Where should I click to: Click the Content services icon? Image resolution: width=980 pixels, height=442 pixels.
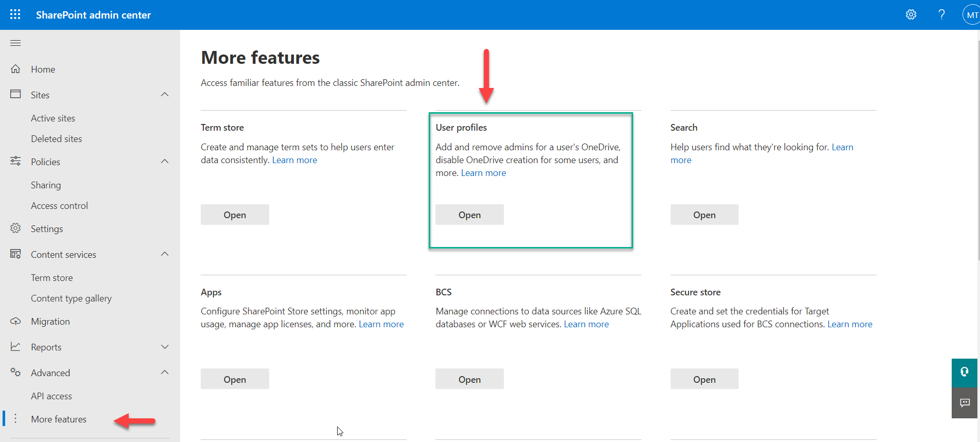coord(15,254)
